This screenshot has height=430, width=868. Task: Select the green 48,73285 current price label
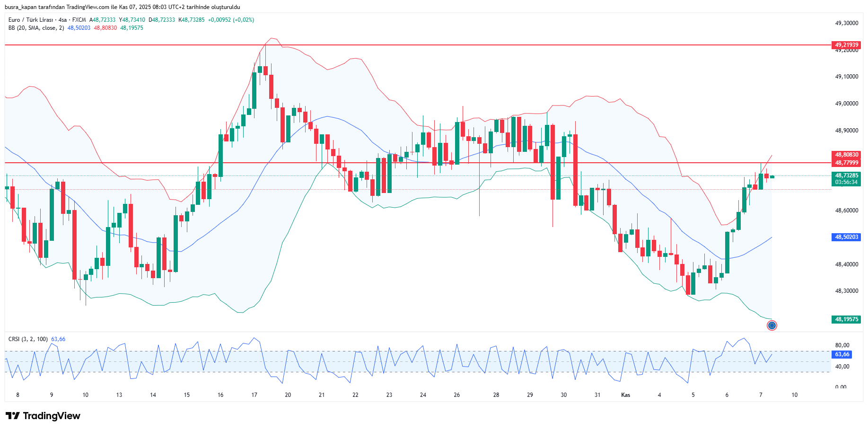846,176
